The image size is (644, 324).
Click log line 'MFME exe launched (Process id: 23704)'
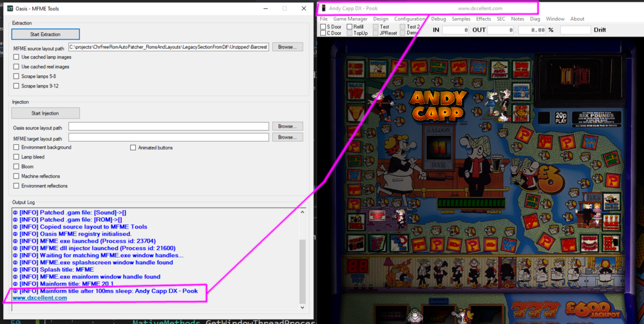click(x=88, y=241)
